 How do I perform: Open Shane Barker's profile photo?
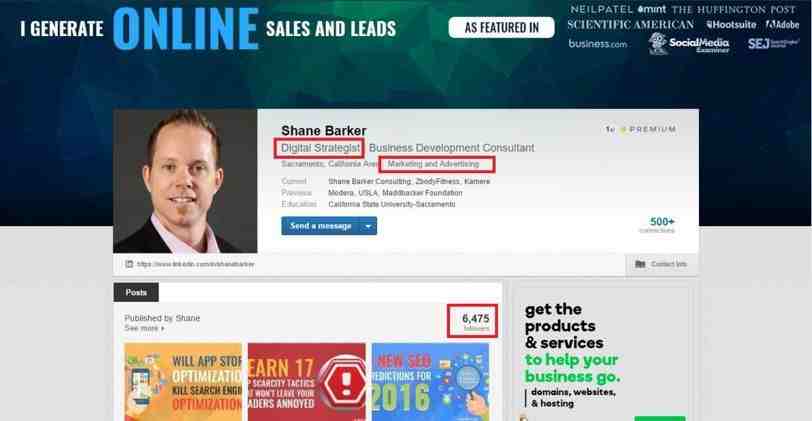(185, 181)
